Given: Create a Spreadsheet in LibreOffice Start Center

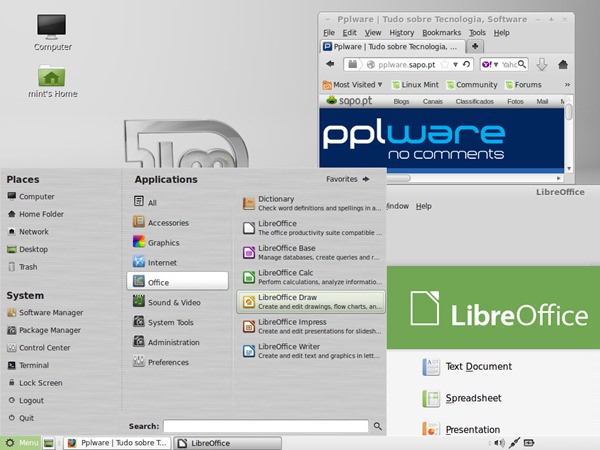Looking at the screenshot, I should click(x=461, y=398).
